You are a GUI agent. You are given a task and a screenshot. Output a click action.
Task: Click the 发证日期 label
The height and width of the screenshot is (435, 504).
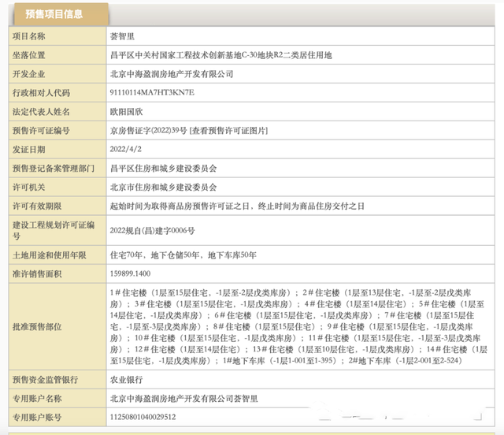point(28,150)
